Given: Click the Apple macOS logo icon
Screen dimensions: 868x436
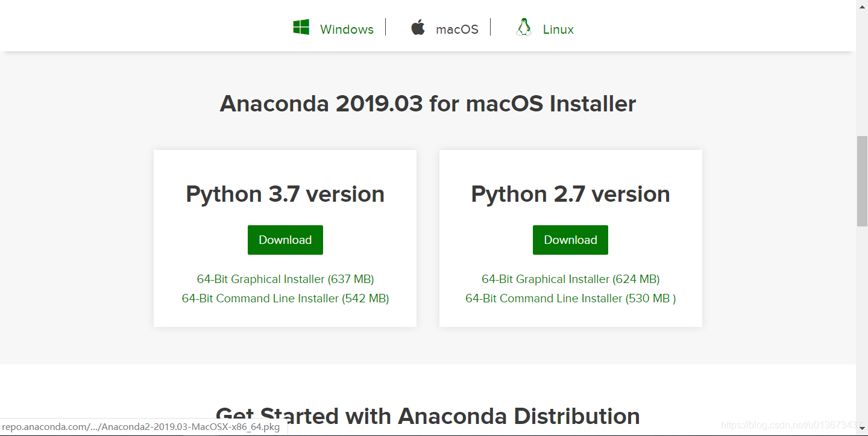Looking at the screenshot, I should (418, 27).
